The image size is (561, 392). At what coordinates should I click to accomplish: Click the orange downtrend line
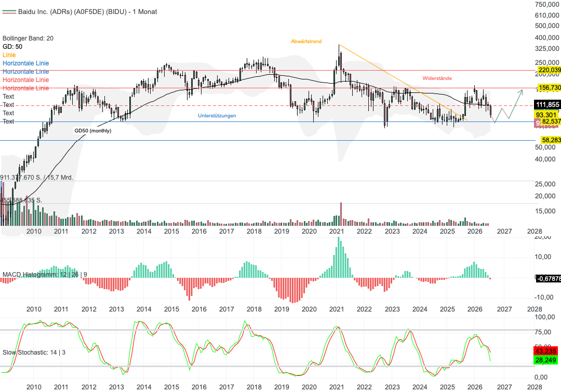[x=403, y=82]
